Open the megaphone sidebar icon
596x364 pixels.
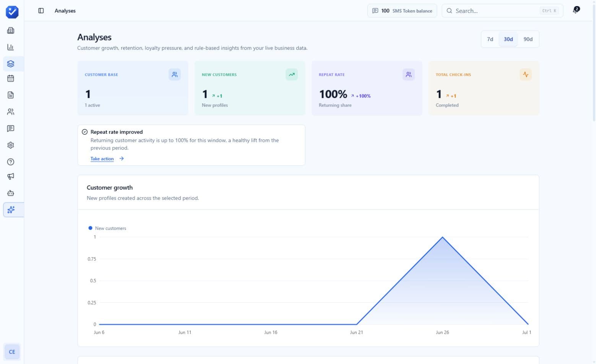(11, 176)
